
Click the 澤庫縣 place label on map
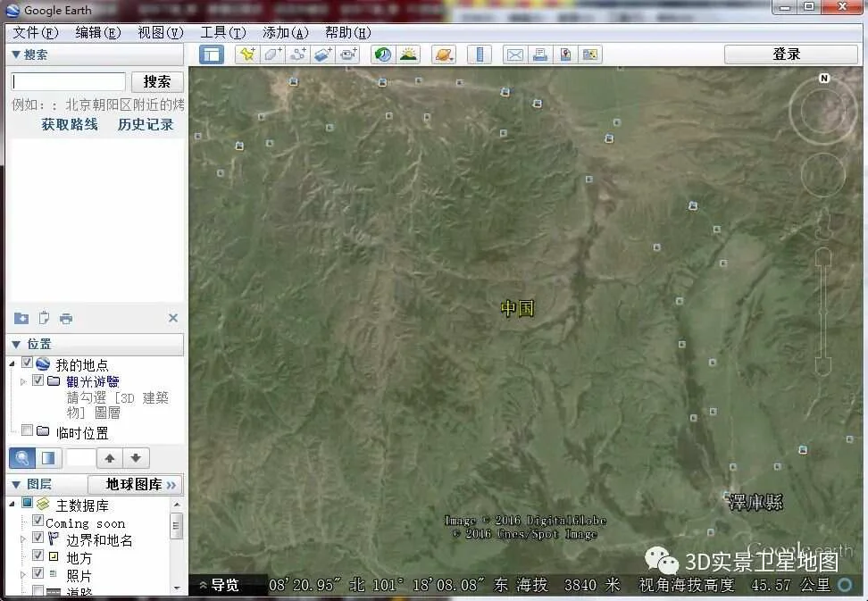[x=755, y=502]
